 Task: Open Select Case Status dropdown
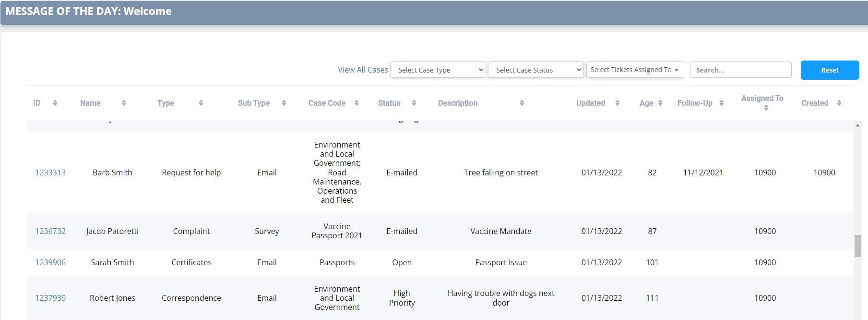coord(536,70)
